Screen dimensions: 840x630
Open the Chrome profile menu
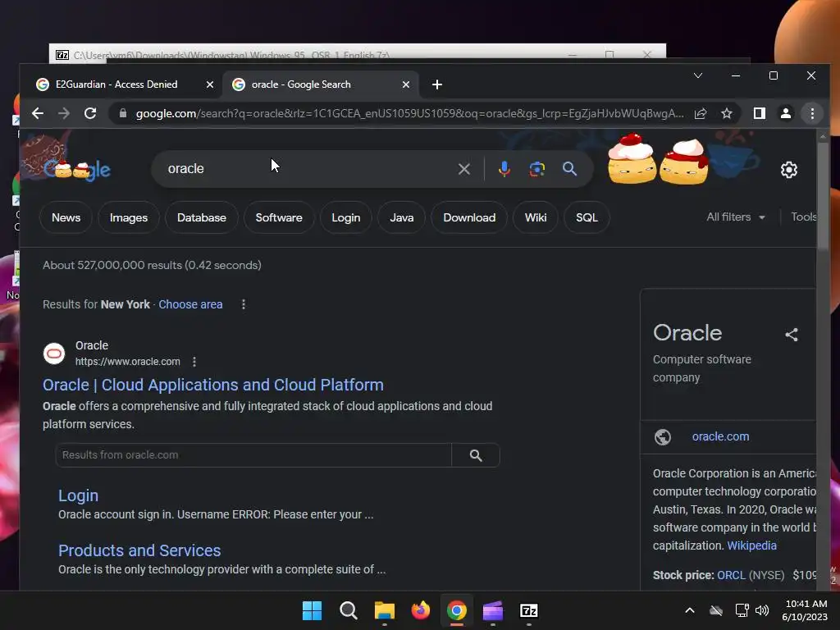click(x=785, y=113)
